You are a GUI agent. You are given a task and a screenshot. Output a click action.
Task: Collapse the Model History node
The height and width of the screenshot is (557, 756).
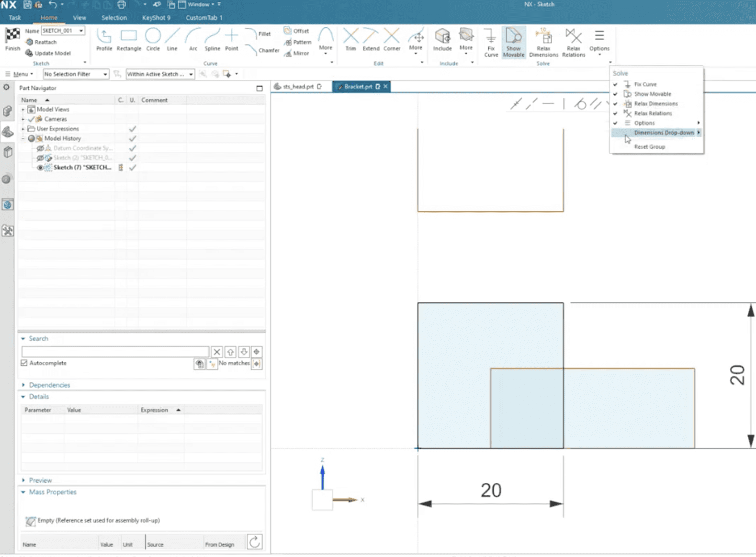23,138
